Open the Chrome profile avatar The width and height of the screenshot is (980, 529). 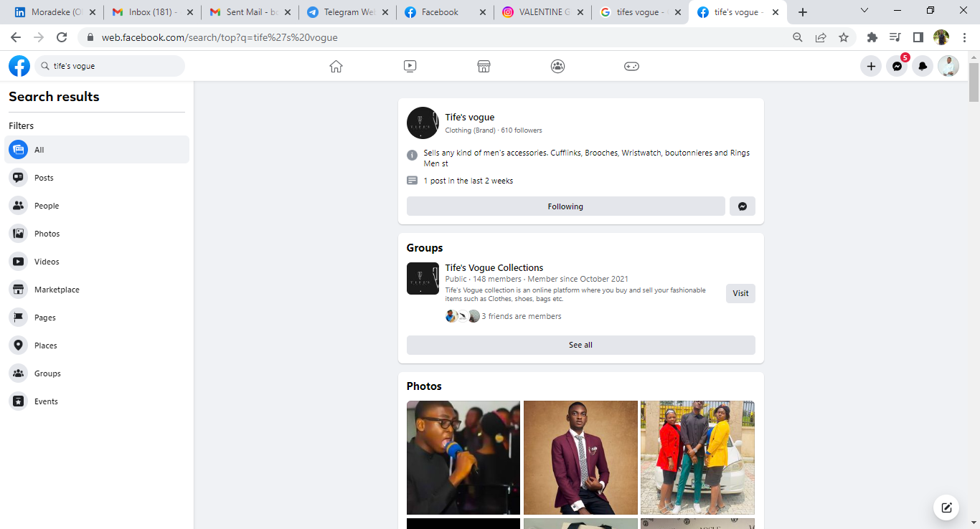941,37
